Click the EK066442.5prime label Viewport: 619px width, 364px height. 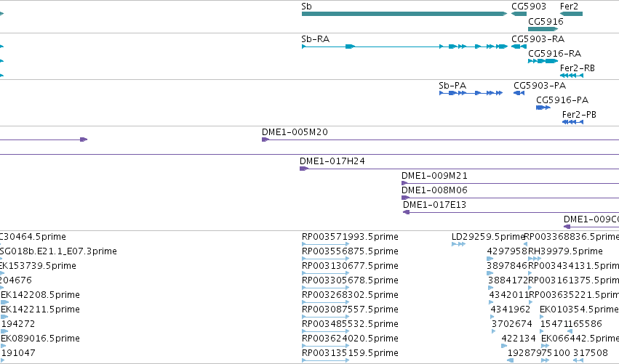coord(580,339)
